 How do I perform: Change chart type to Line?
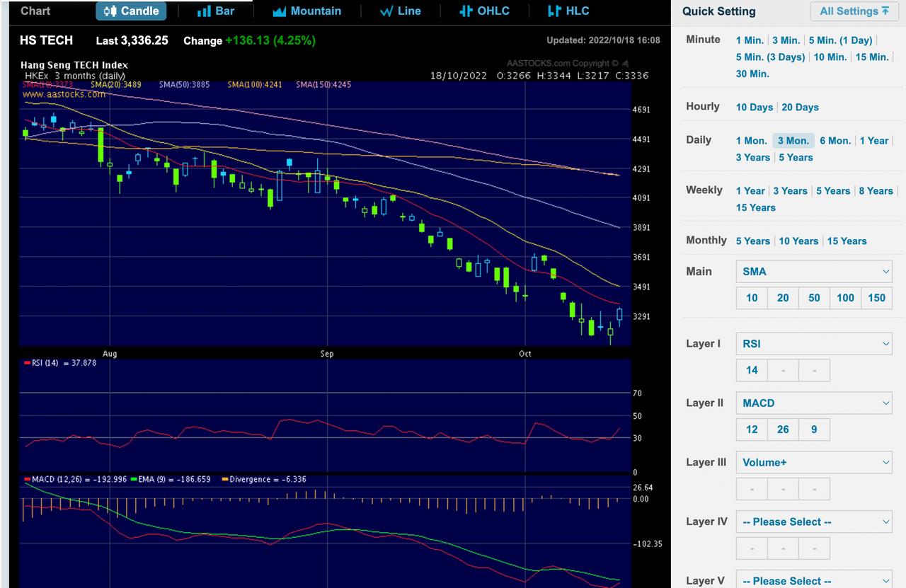[401, 11]
